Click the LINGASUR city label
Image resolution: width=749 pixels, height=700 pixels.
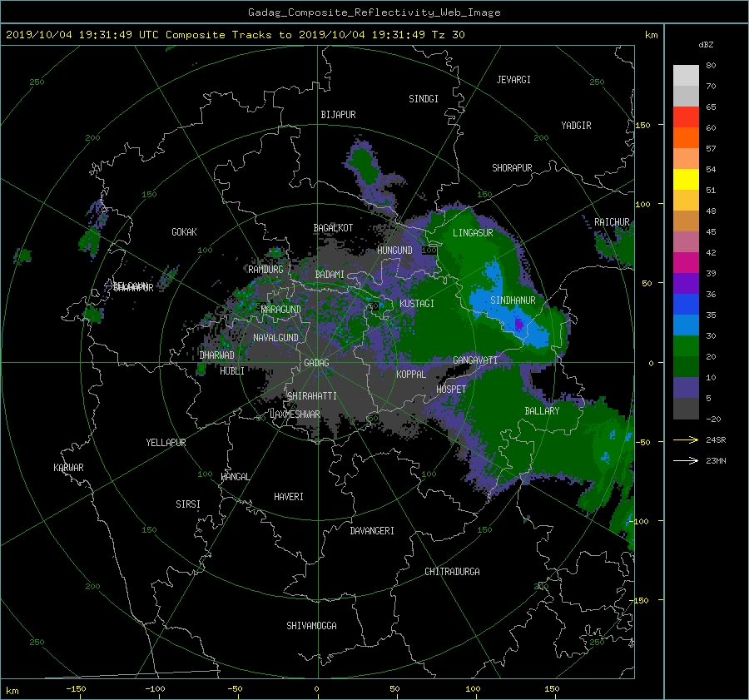[x=473, y=233]
